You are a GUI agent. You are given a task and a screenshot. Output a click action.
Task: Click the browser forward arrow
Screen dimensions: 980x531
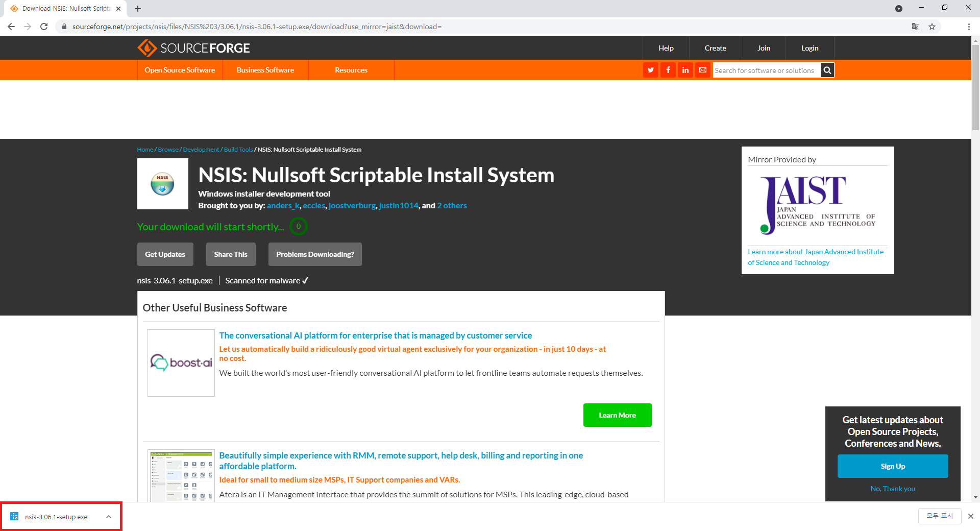pos(28,27)
